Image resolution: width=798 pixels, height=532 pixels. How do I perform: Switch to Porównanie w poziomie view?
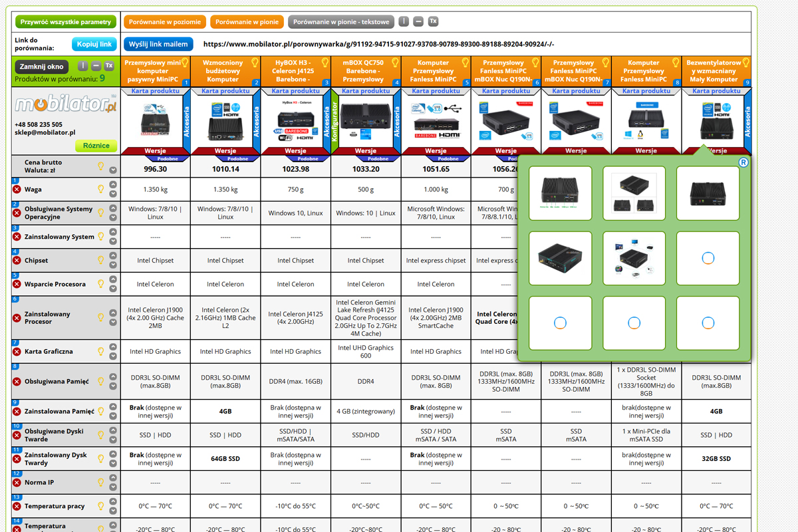tap(165, 22)
